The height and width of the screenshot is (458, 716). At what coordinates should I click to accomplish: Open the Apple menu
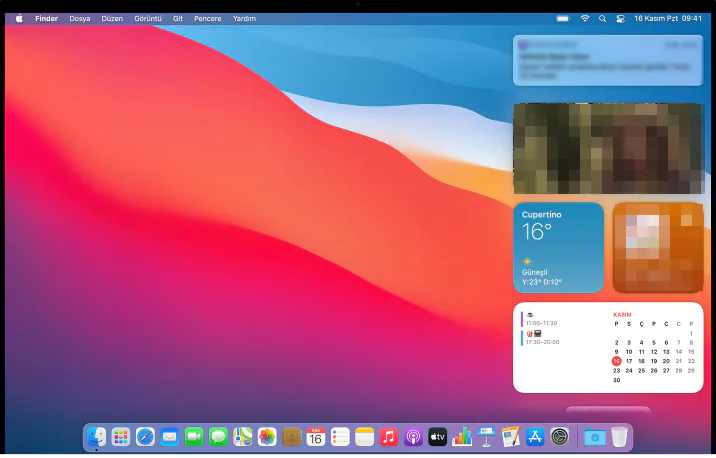[x=19, y=18]
